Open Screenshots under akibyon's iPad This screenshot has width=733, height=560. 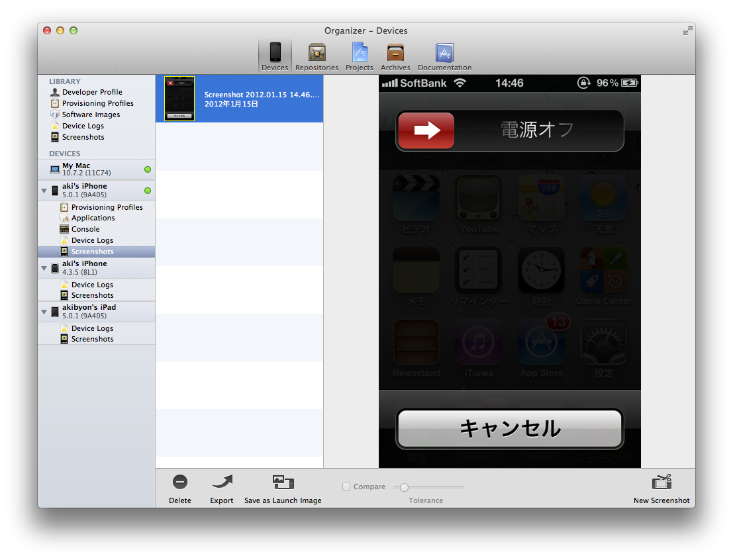pyautogui.click(x=92, y=339)
